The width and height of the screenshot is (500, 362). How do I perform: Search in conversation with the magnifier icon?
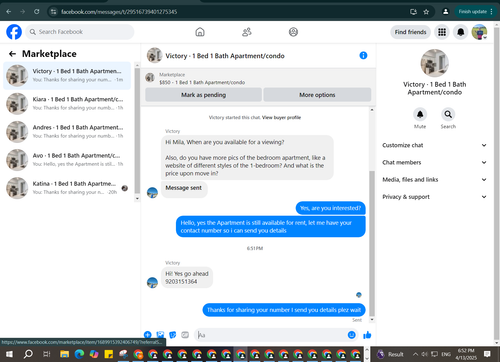[x=448, y=114]
